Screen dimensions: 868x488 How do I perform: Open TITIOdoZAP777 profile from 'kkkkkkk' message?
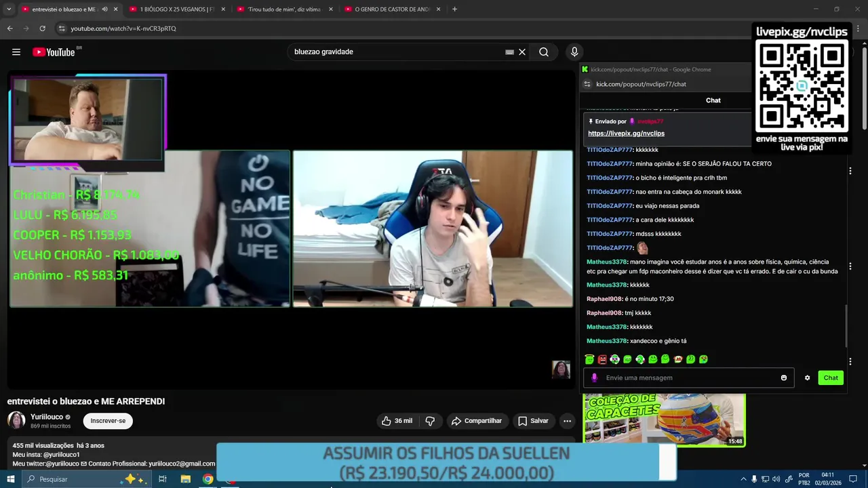[x=610, y=150]
